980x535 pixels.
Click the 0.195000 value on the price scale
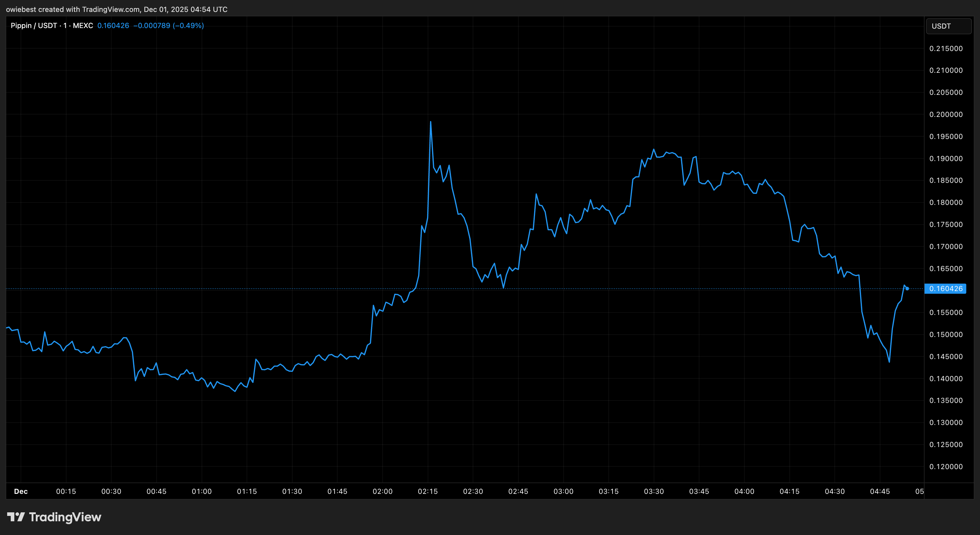click(x=946, y=136)
